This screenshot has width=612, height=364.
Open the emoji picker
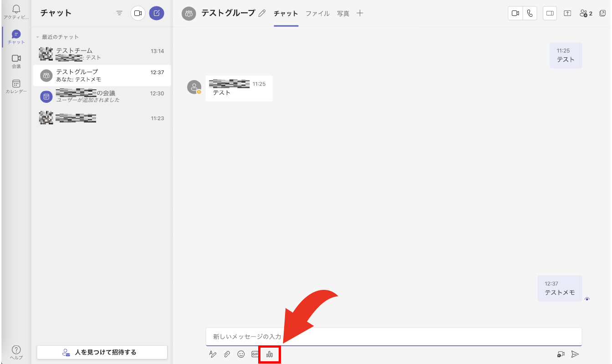(241, 354)
